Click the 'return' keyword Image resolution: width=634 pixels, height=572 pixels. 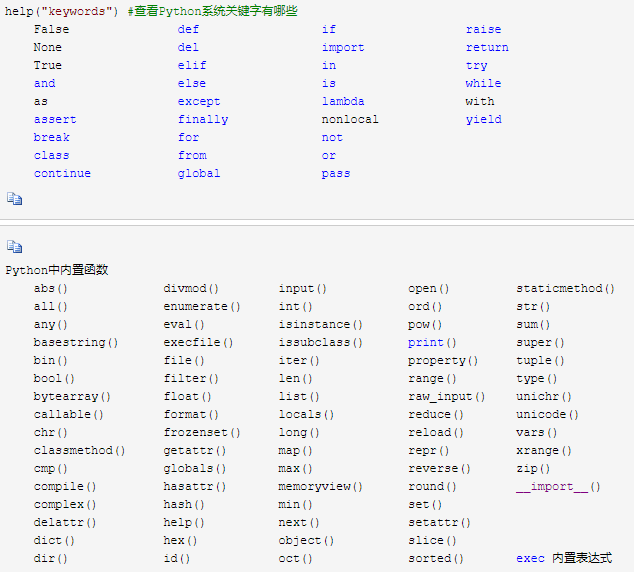(x=487, y=47)
